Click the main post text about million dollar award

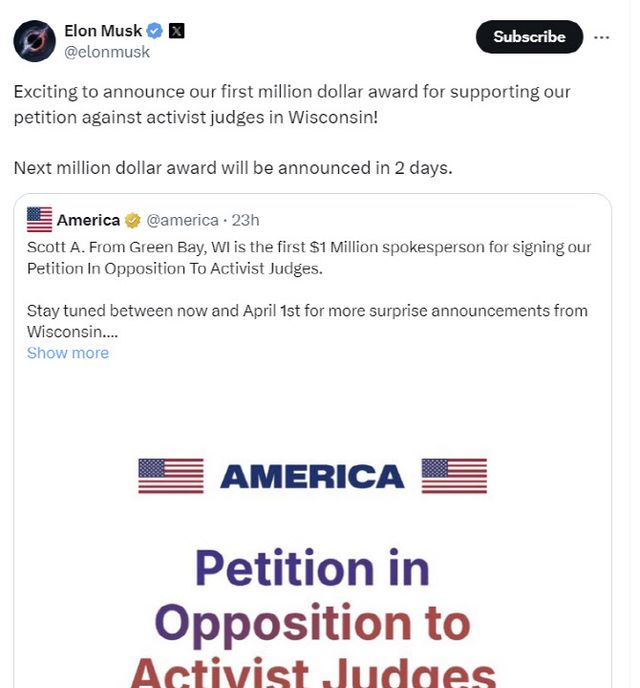(292, 104)
